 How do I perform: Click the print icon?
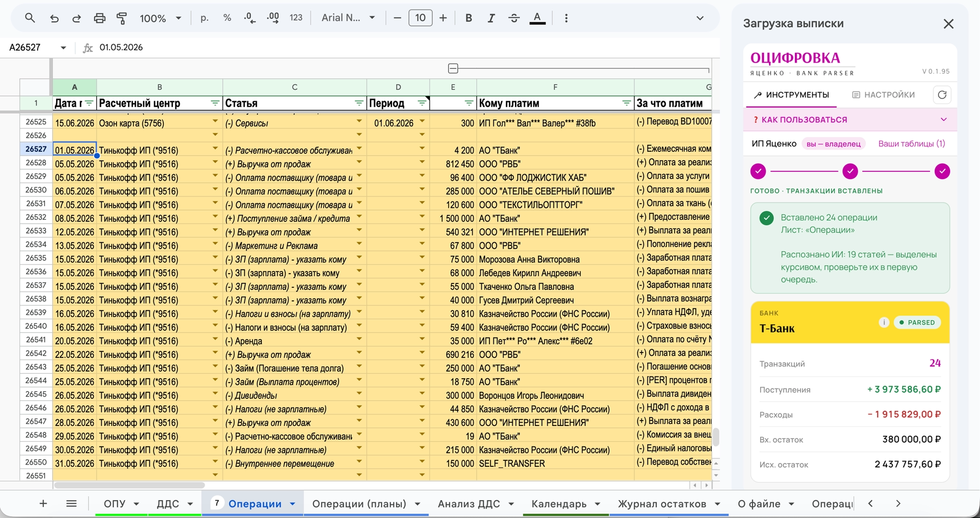click(x=99, y=18)
